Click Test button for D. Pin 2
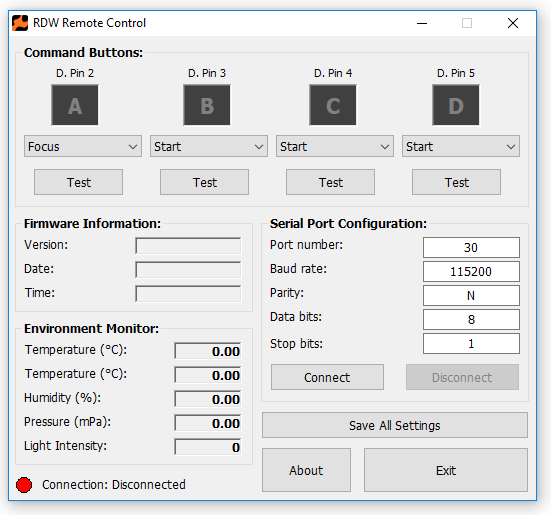The image size is (551, 515). 78,182
